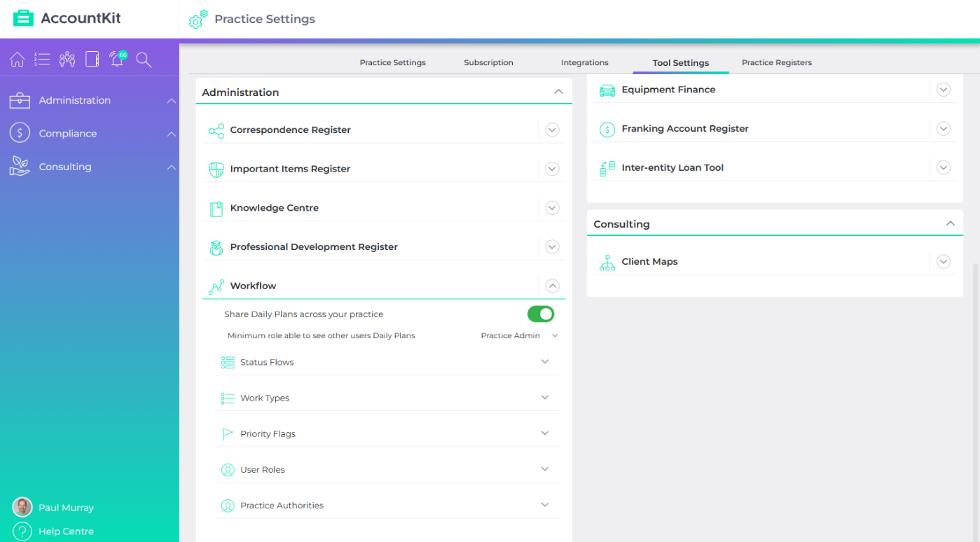Screen dimensions: 980x542
Task: Click the task list icon in the sidebar
Action: pos(42,59)
